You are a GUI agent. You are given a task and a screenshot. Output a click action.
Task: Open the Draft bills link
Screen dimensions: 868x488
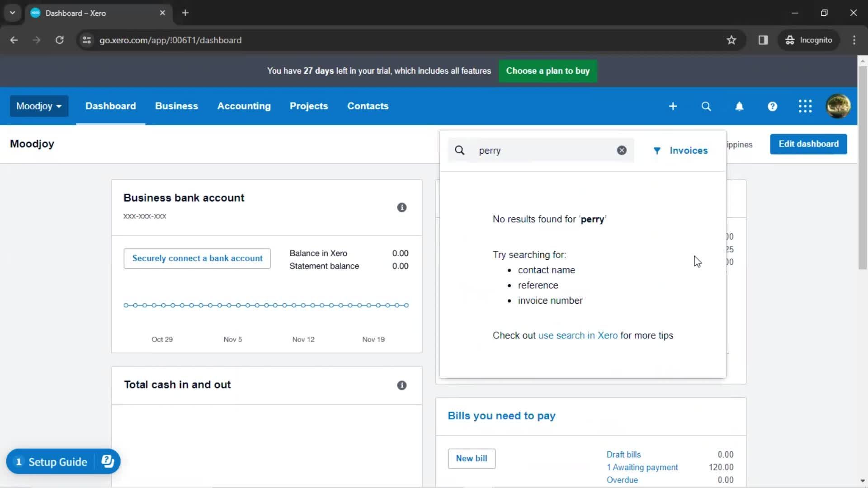623,455
